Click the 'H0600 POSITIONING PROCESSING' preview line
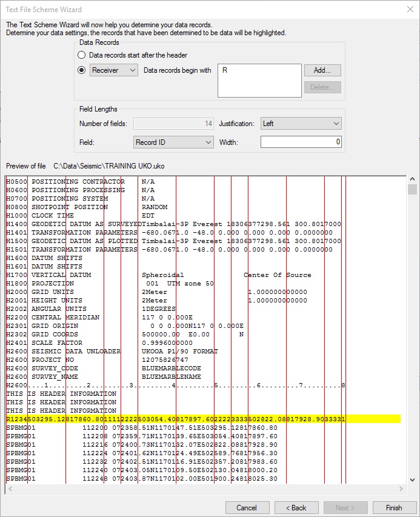420x517 pixels. click(x=81, y=190)
